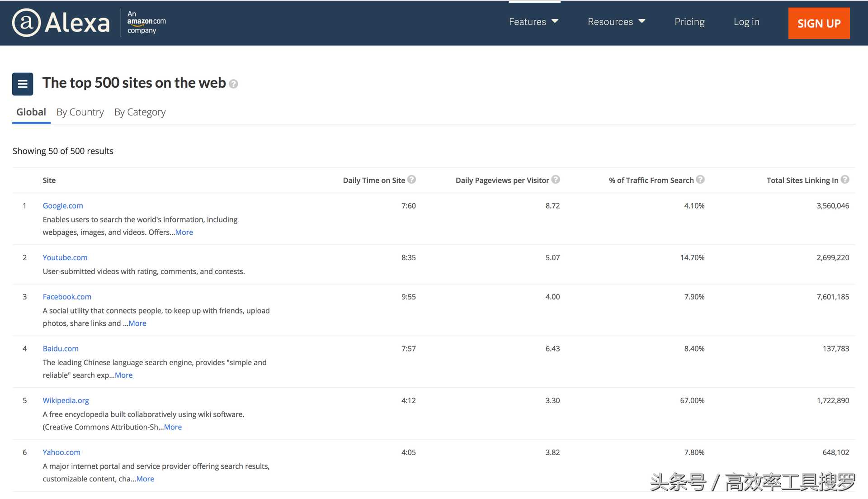Image resolution: width=868 pixels, height=499 pixels.
Task: Open the Google.com site link
Action: [63, 205]
